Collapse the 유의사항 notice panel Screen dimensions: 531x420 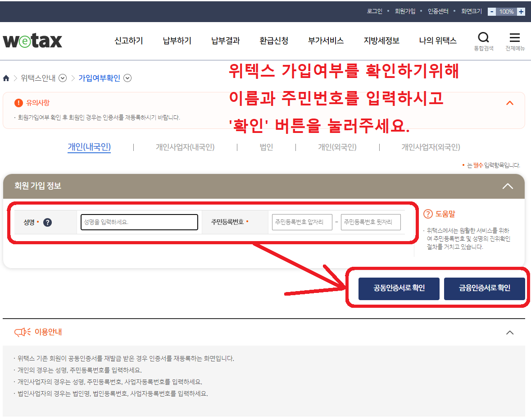point(510,103)
